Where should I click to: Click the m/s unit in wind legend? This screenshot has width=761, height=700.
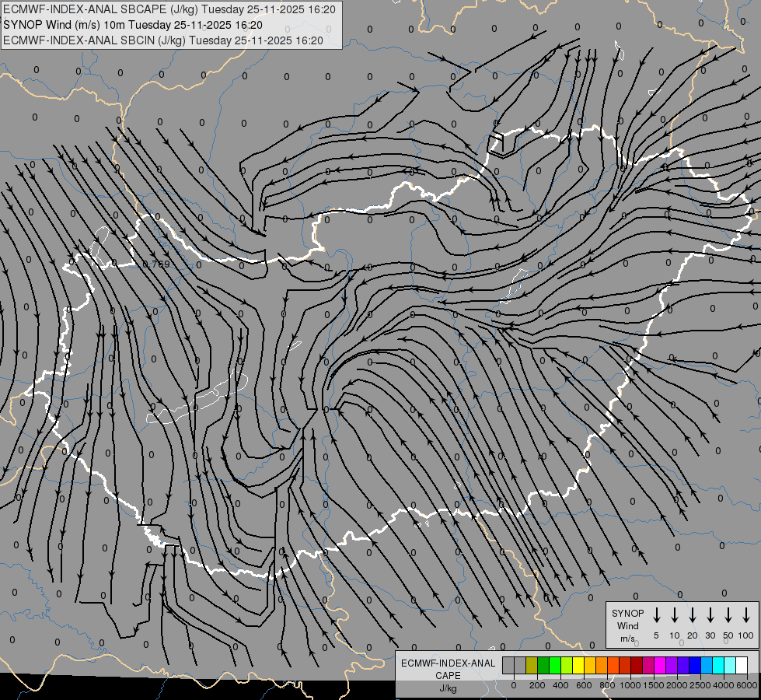click(x=627, y=639)
